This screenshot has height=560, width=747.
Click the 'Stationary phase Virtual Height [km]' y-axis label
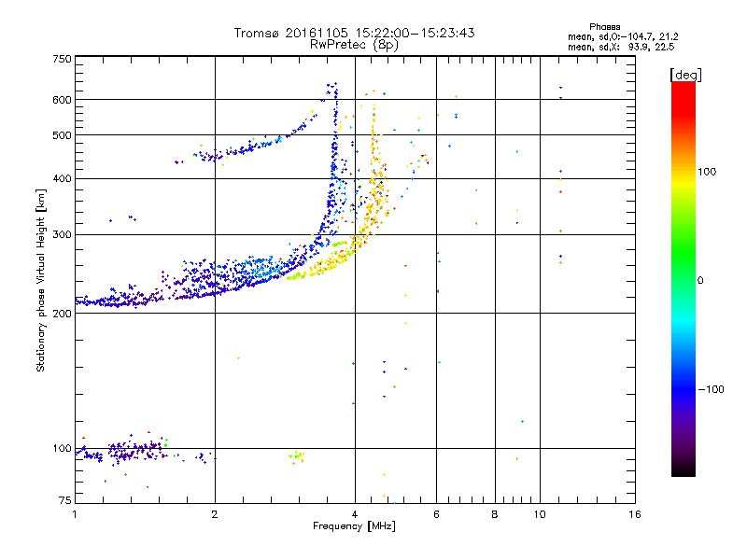41,280
